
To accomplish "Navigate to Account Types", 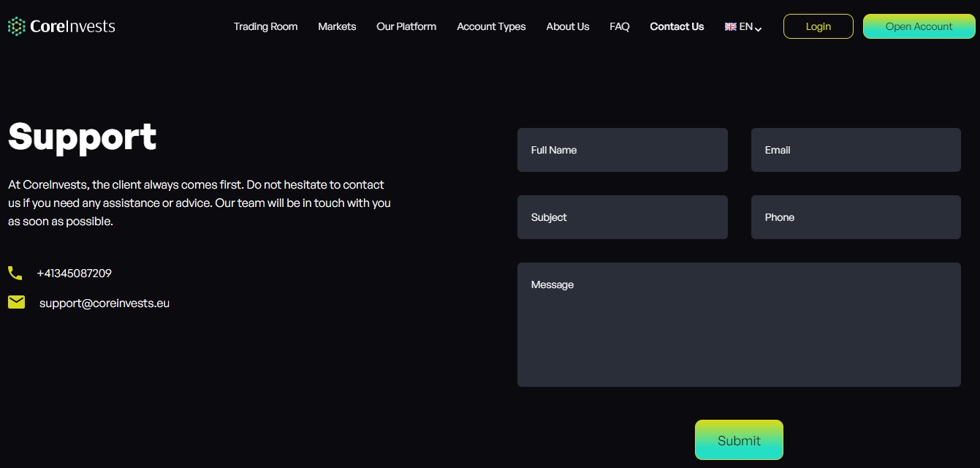I will pos(491,26).
